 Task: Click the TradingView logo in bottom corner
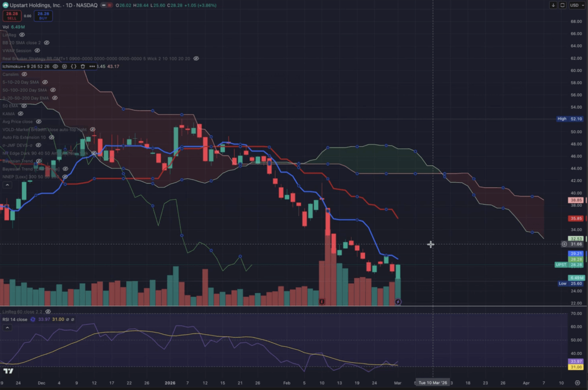[x=7, y=372]
